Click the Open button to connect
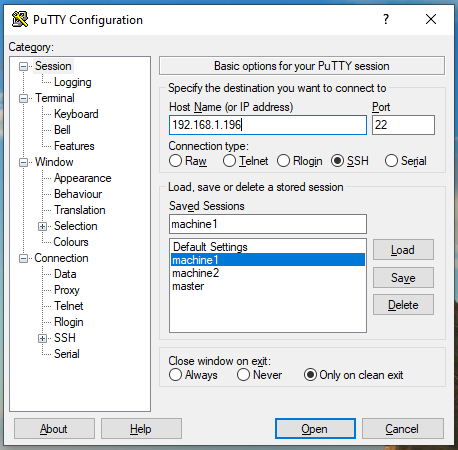 [315, 429]
